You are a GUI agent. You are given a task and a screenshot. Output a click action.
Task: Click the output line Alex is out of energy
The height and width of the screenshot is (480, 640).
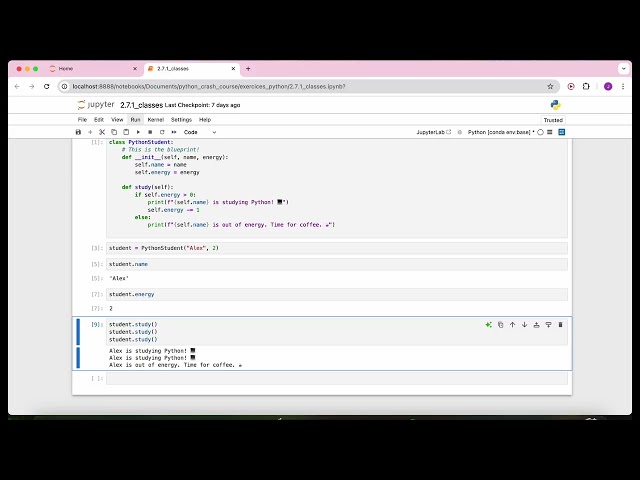pos(176,365)
